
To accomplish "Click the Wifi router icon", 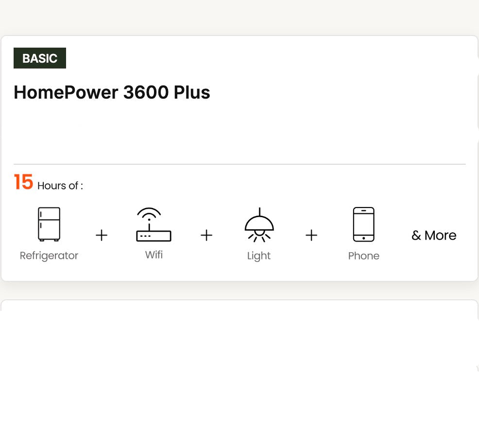I will click(x=154, y=225).
